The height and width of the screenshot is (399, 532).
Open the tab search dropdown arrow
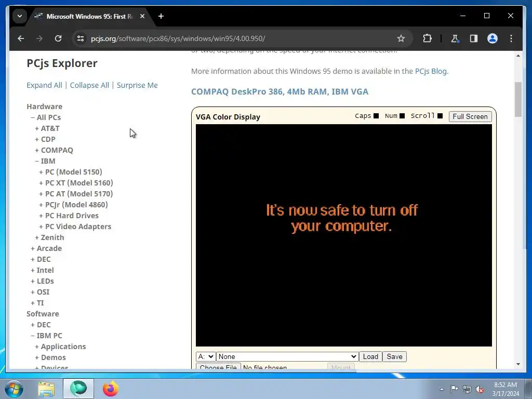(20, 16)
